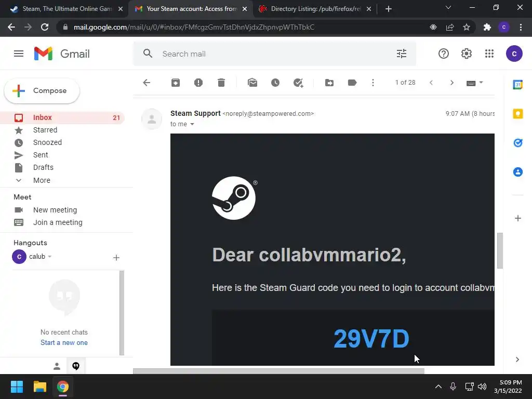Open the Inbox folder
The image size is (532, 399).
point(62,118)
